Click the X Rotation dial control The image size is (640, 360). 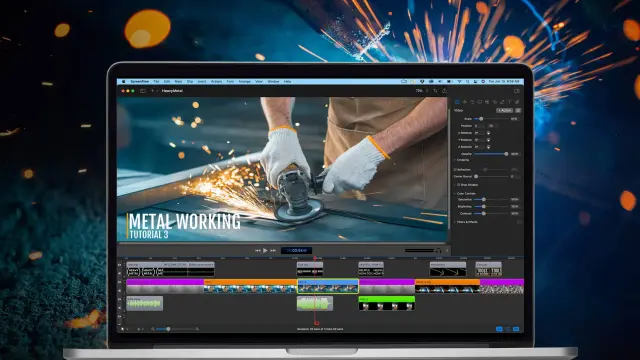pos(488,133)
